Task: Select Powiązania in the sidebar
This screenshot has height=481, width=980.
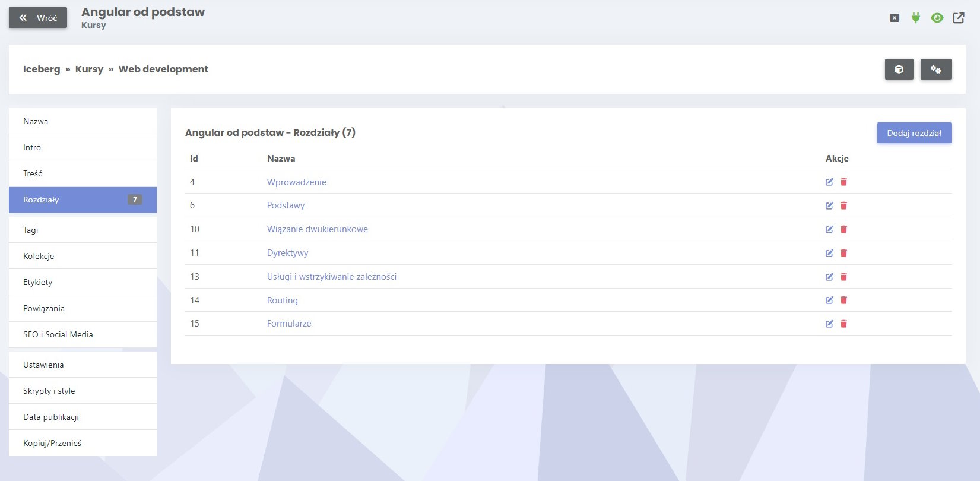Action: click(x=83, y=308)
